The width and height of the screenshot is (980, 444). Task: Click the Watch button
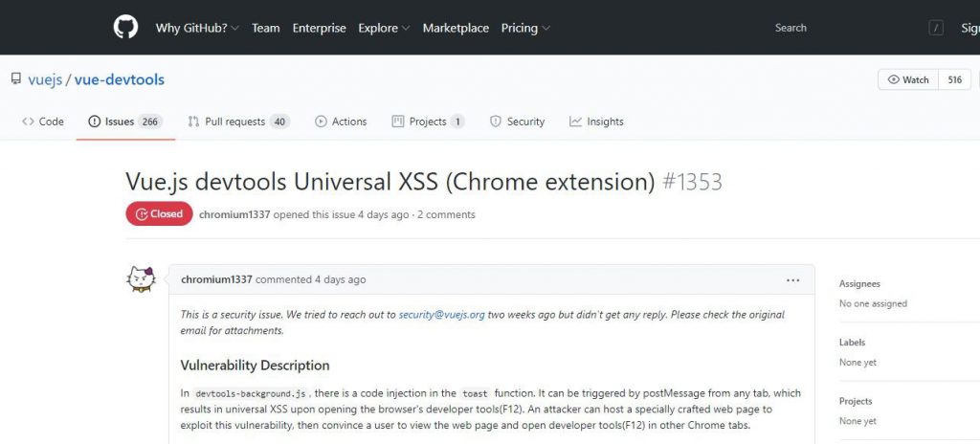click(908, 79)
